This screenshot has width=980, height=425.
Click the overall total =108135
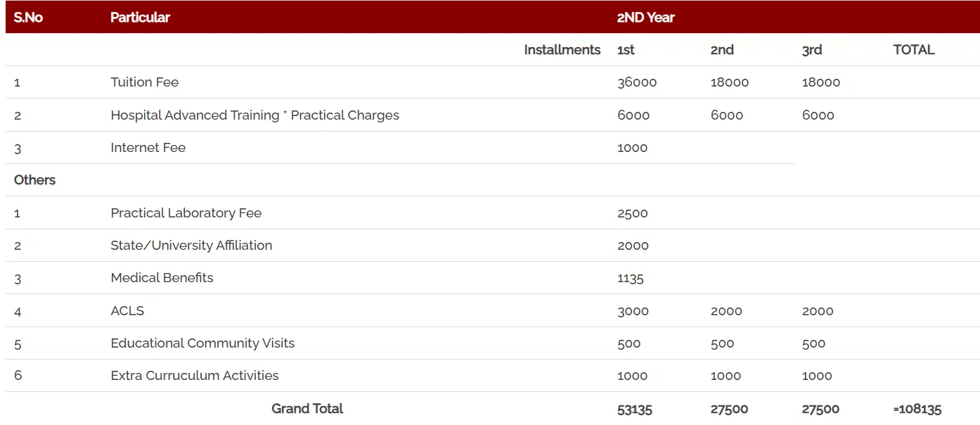click(917, 409)
